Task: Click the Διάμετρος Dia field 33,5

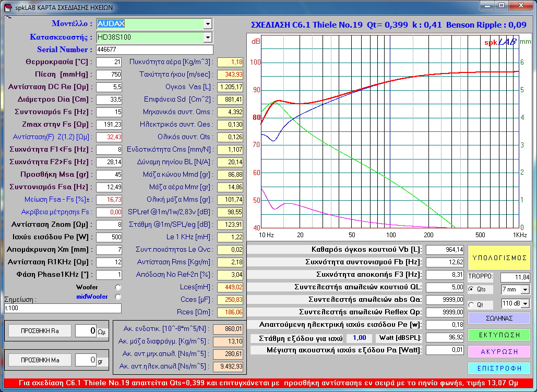Action: [x=109, y=100]
